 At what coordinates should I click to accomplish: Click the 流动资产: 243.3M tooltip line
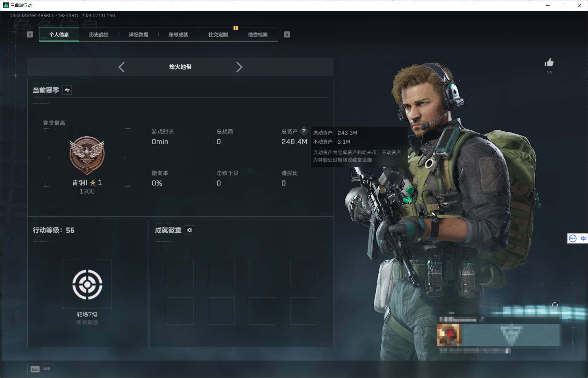tap(335, 133)
